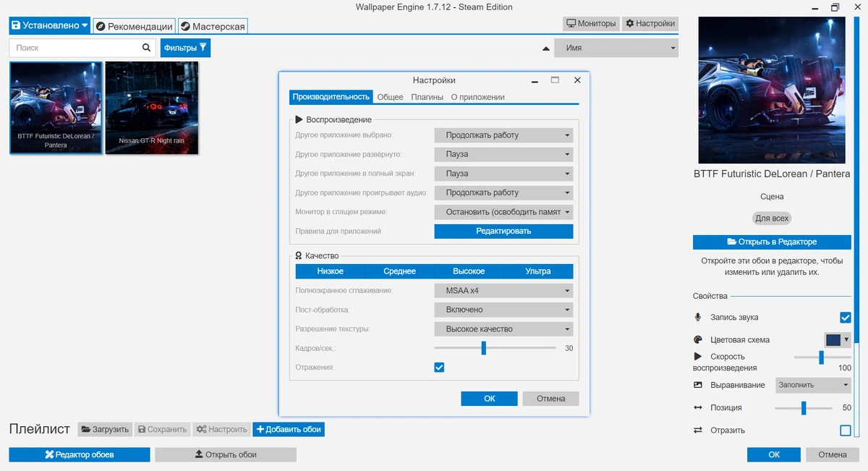Switch to the Performance tab
This screenshot has height=471, width=868.
pyautogui.click(x=331, y=97)
